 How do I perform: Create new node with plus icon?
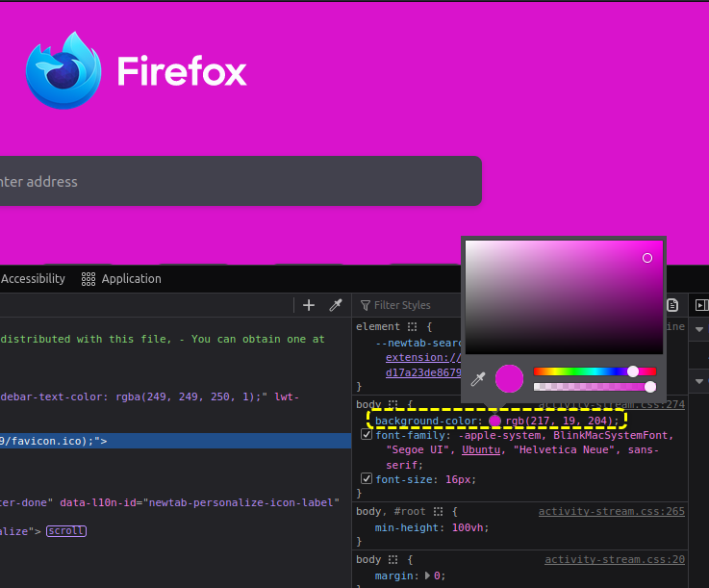tap(309, 305)
